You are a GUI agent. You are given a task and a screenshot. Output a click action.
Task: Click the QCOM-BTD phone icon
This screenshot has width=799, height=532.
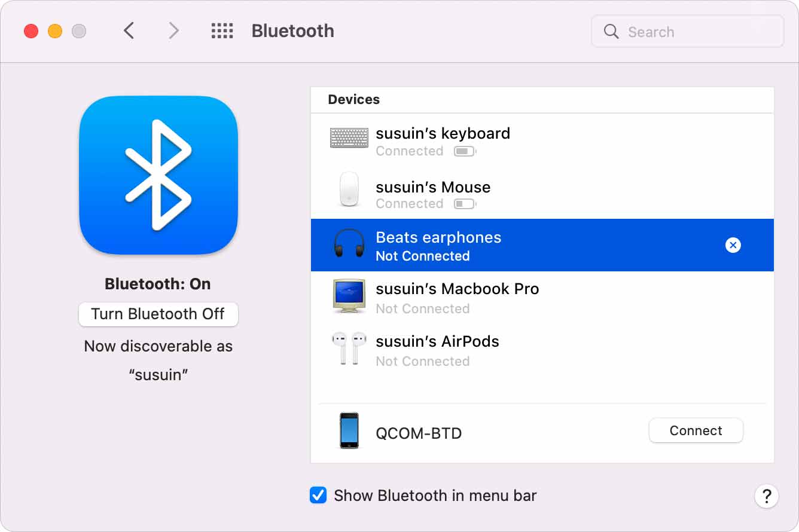[x=349, y=430]
